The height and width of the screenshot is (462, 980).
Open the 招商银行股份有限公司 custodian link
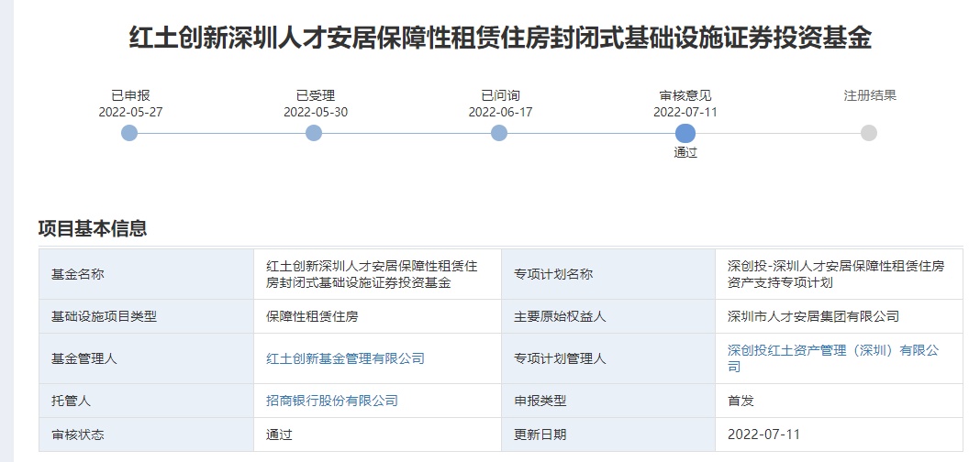point(331,401)
